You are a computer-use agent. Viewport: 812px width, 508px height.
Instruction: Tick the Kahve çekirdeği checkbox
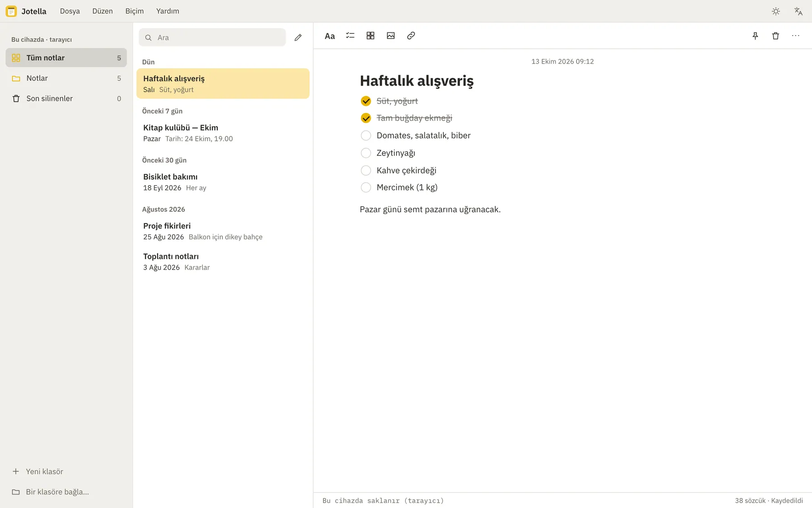click(x=366, y=170)
